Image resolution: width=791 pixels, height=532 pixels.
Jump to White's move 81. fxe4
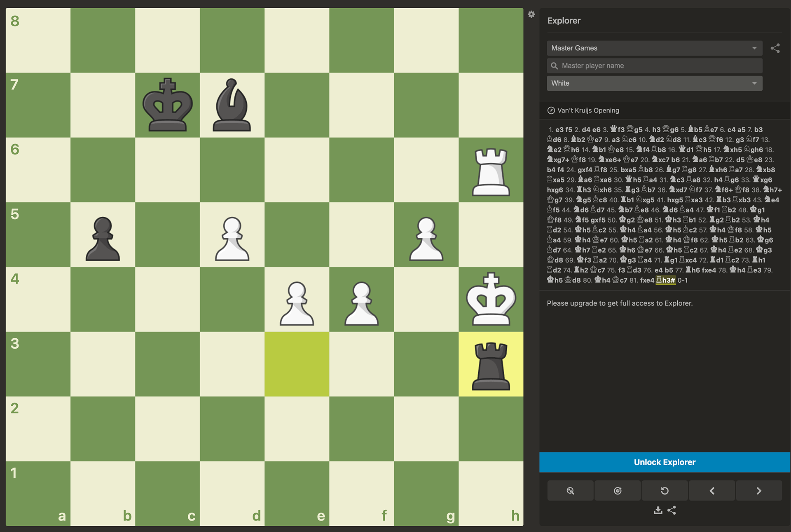(x=647, y=280)
